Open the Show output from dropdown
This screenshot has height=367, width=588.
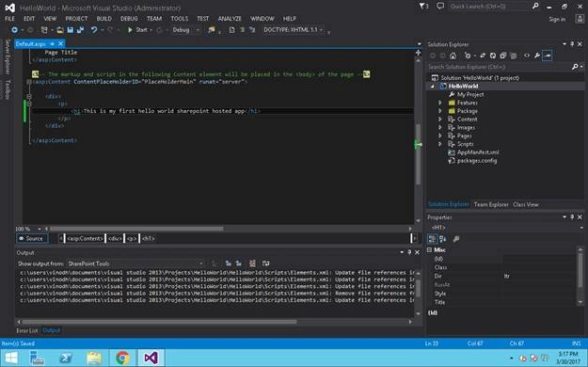click(135, 263)
